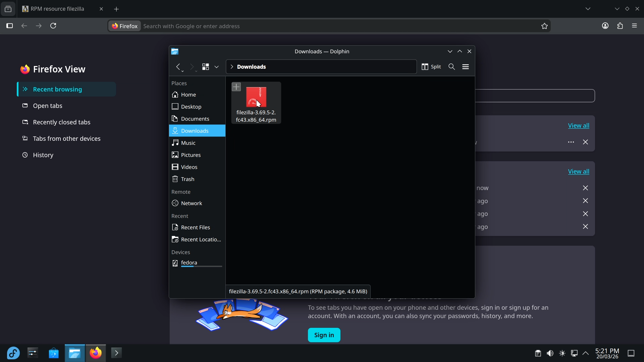The height and width of the screenshot is (362, 644).
Task: Open the Firefox account icon
Action: (x=605, y=26)
